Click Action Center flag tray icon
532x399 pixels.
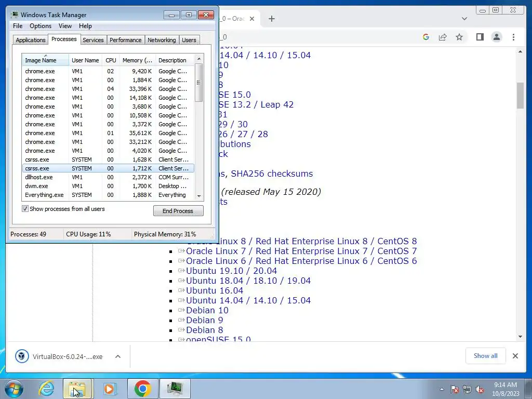(x=454, y=389)
